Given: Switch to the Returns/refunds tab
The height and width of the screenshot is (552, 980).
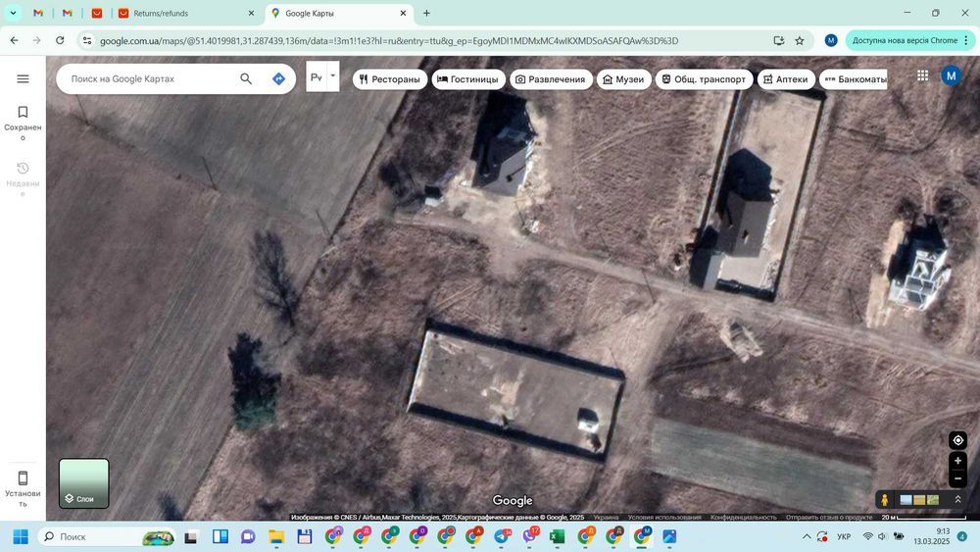Looking at the screenshot, I should 186,13.
